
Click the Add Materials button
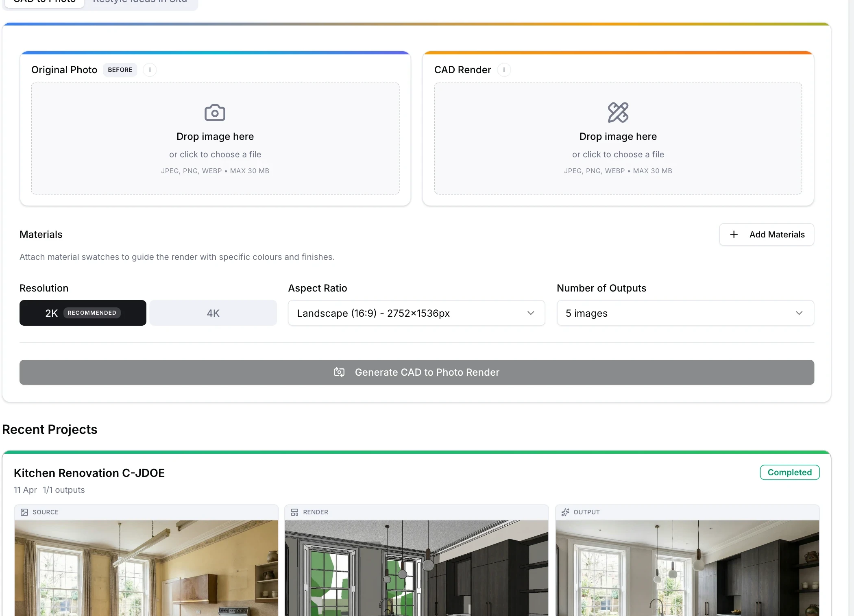(766, 234)
